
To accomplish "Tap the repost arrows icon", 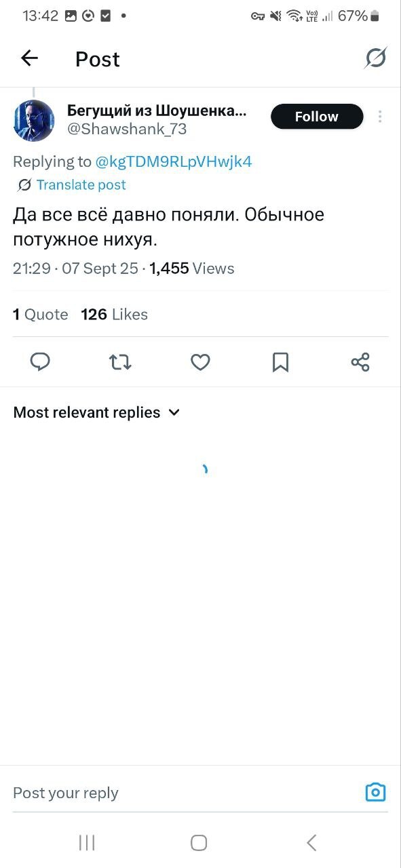I will 120,362.
